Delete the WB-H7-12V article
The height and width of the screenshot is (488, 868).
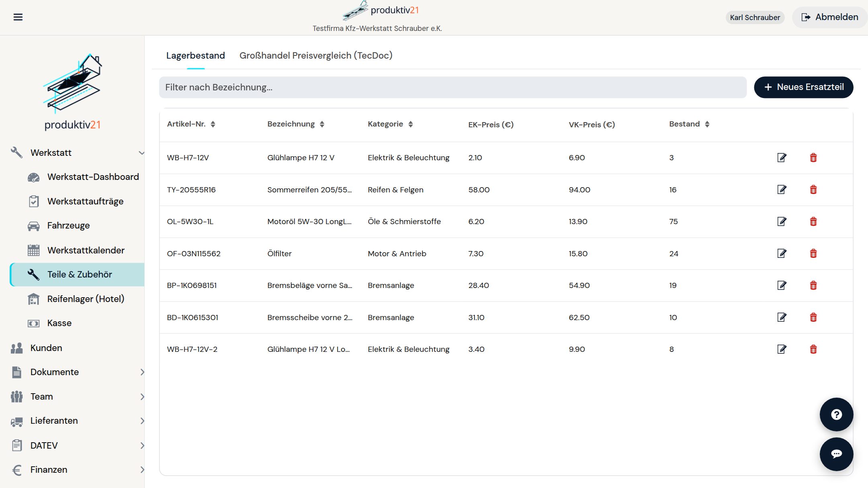[x=813, y=157]
